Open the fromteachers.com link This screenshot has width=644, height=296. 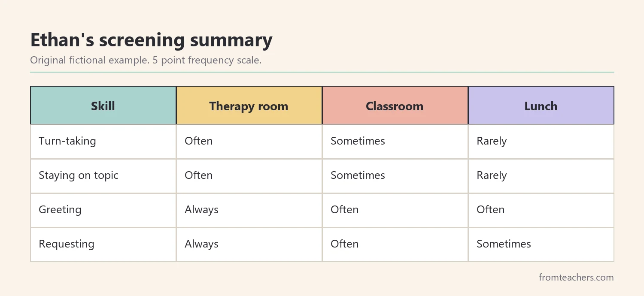[x=576, y=278]
